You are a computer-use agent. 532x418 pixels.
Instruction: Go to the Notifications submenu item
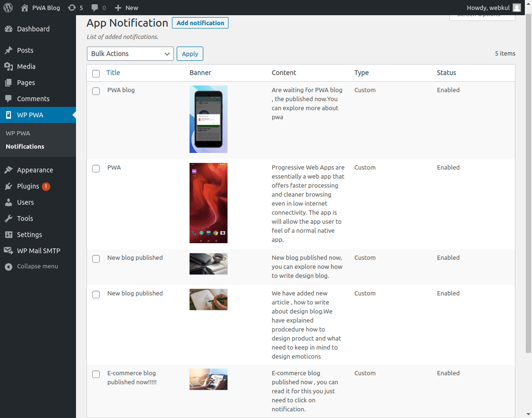pos(25,146)
